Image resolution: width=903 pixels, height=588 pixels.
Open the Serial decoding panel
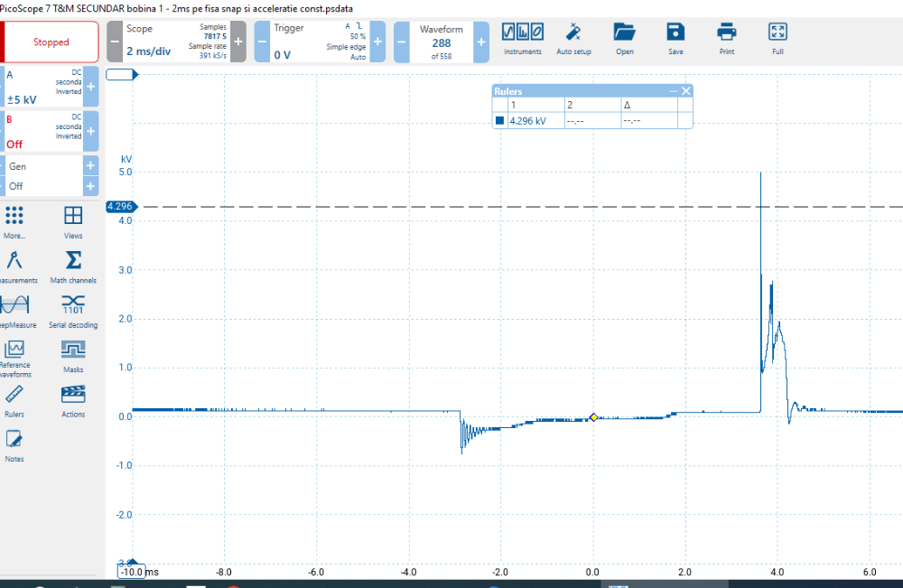tap(74, 309)
